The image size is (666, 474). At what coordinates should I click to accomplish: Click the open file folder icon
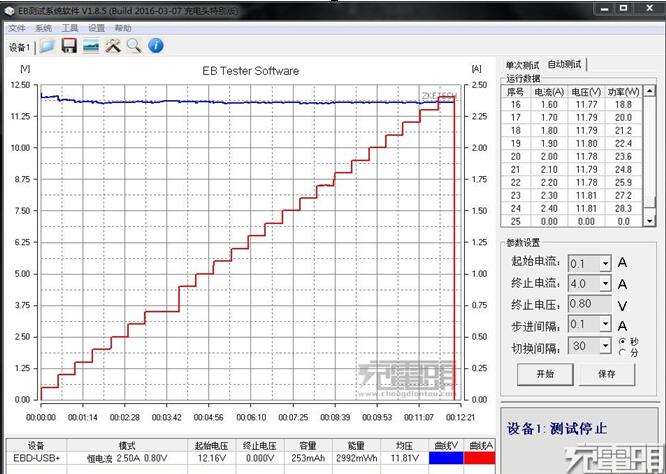[x=47, y=46]
